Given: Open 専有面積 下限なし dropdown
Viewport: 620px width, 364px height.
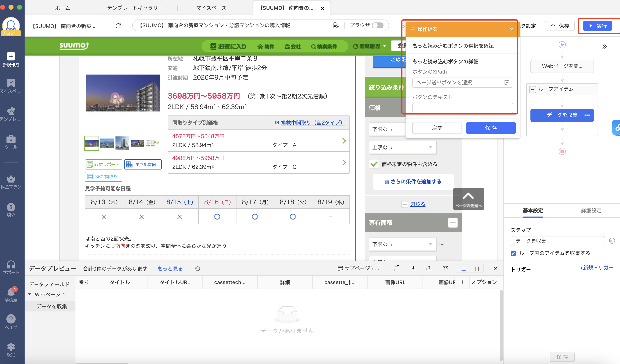Looking at the screenshot, I should (403, 244).
